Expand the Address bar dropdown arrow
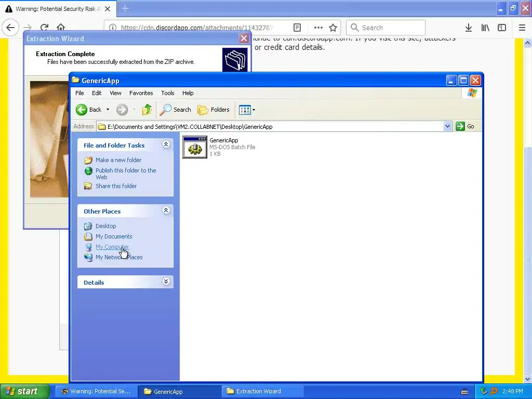 (447, 127)
